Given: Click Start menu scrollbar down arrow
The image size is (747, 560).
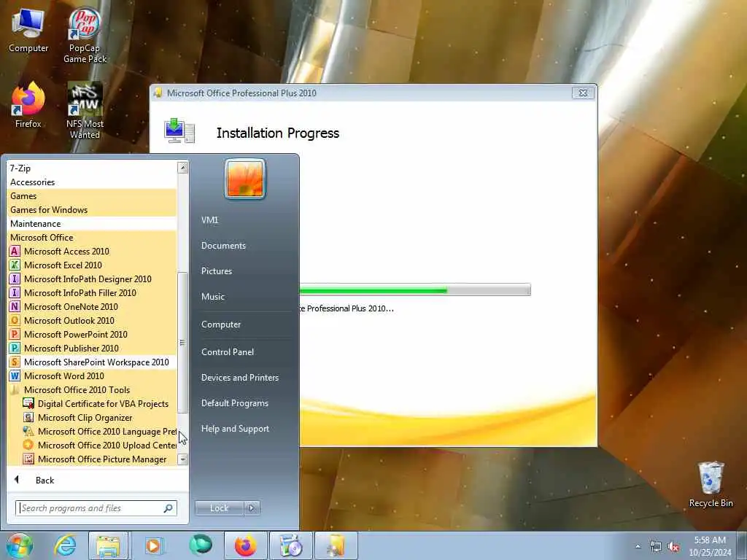Looking at the screenshot, I should pyautogui.click(x=182, y=459).
